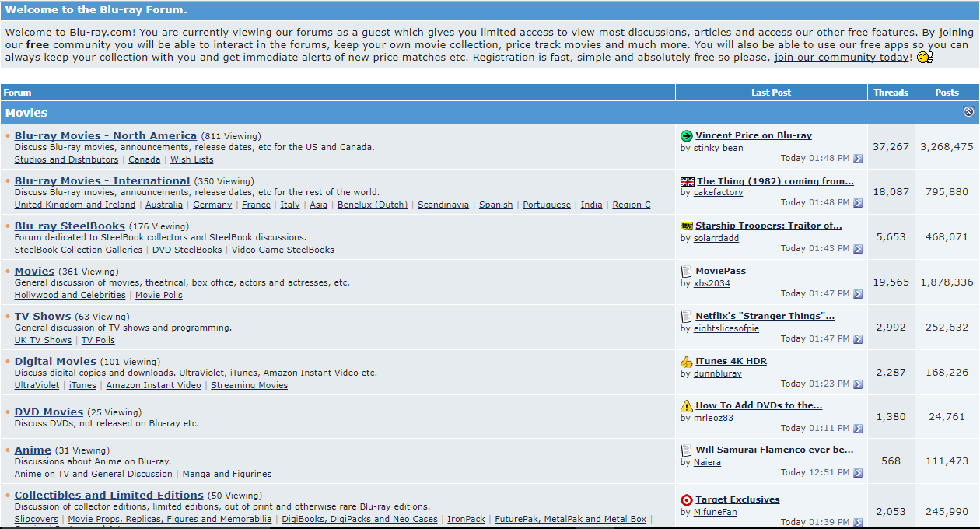Click the post icon beside Will Samurai Flamenco thread
Screen dimensions: 980x529
pyautogui.click(x=686, y=450)
